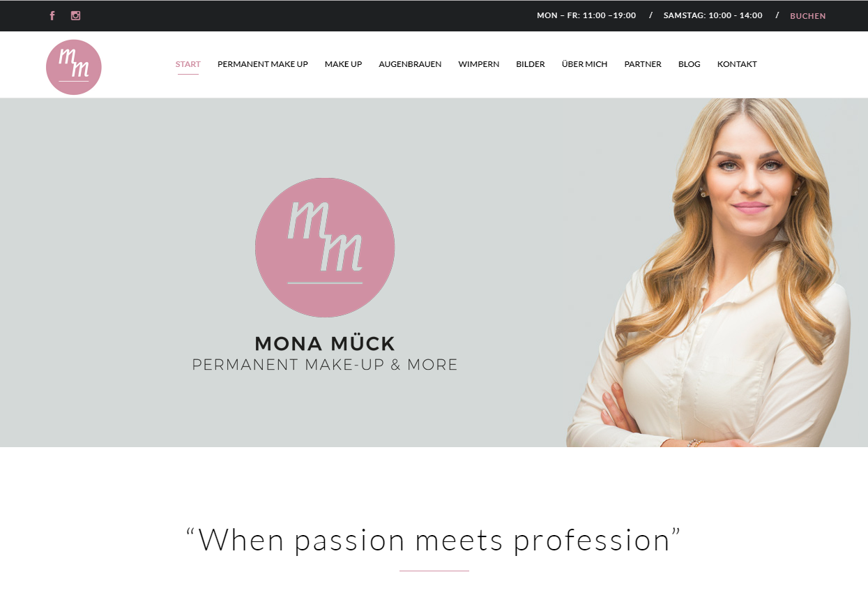Click MON – FR opening hours text
This screenshot has width=868, height=609.
click(x=586, y=15)
